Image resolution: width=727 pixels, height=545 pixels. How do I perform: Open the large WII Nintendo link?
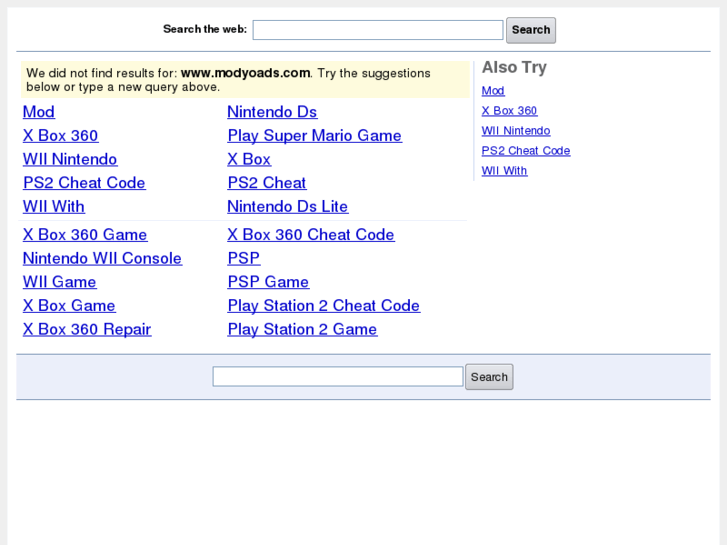70,159
